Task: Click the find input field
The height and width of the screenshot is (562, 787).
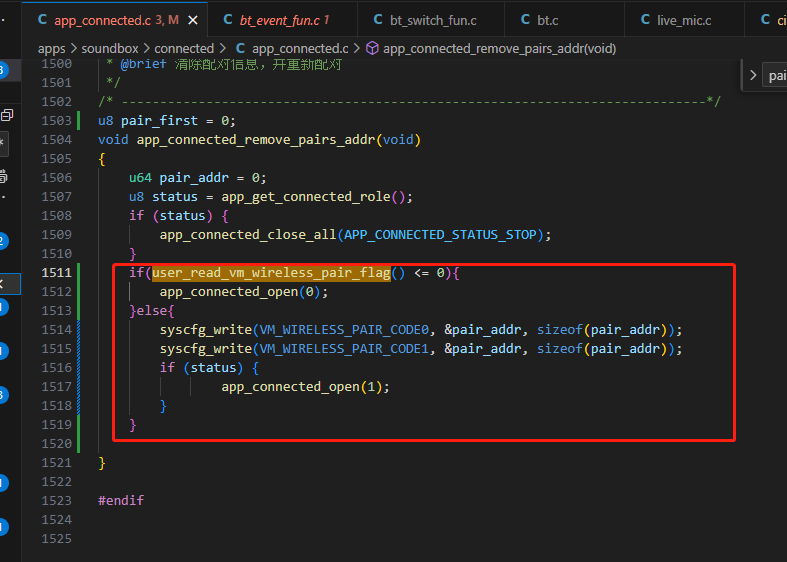Action: tap(774, 75)
